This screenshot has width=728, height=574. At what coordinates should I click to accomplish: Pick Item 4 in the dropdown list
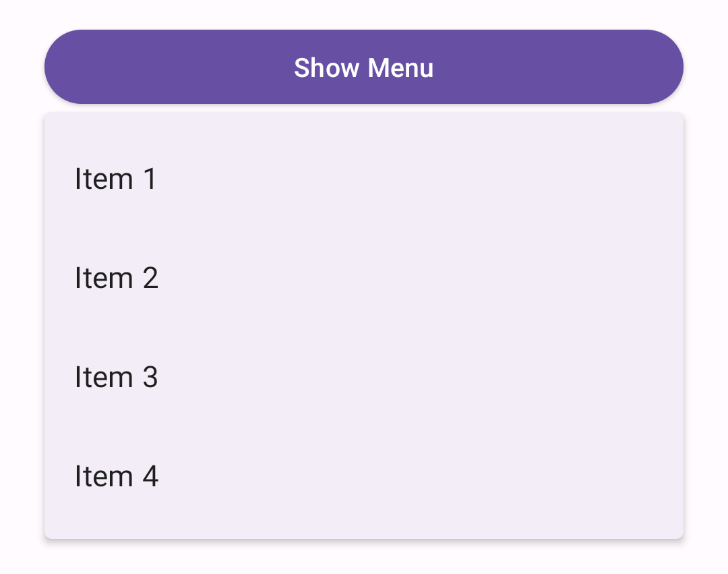(116, 476)
